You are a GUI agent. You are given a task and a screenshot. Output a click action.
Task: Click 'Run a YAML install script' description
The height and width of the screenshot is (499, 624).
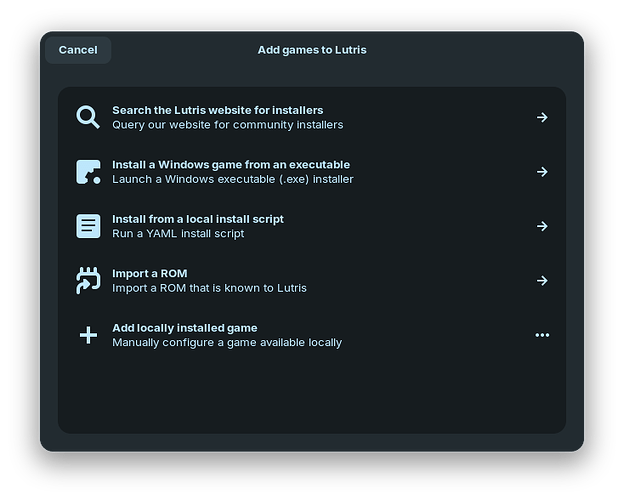pos(178,234)
